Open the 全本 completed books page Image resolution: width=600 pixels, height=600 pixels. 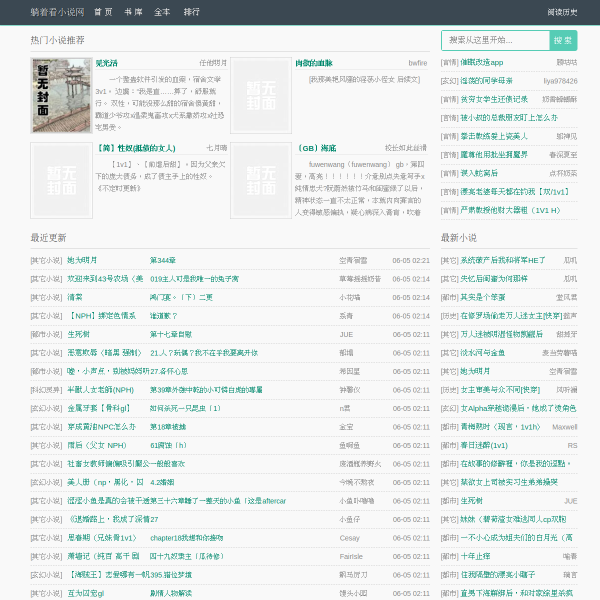coord(162,12)
